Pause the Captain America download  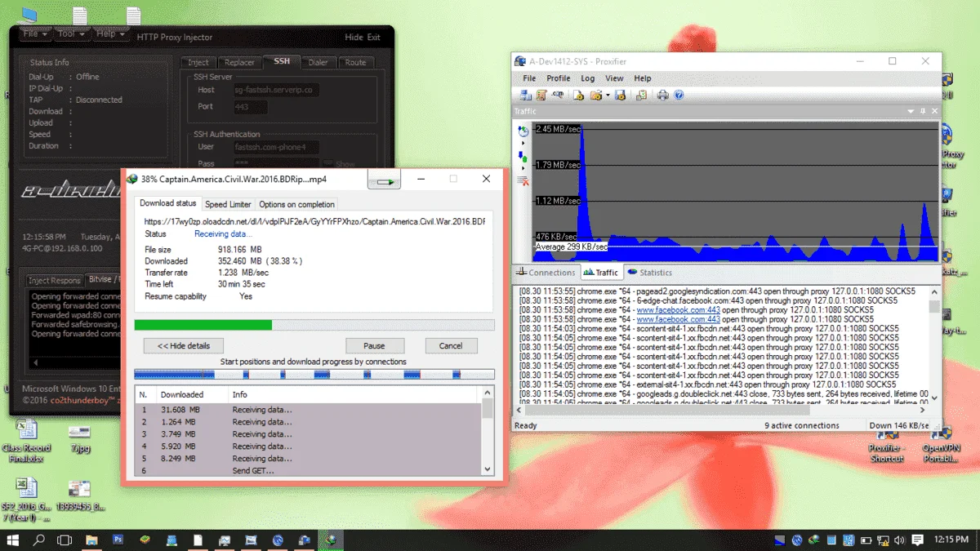374,345
